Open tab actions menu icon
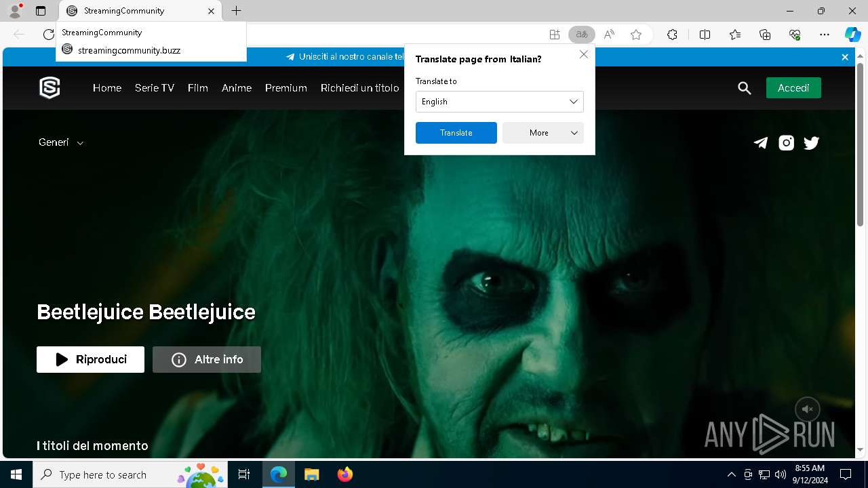The height and width of the screenshot is (488, 868). (x=41, y=11)
